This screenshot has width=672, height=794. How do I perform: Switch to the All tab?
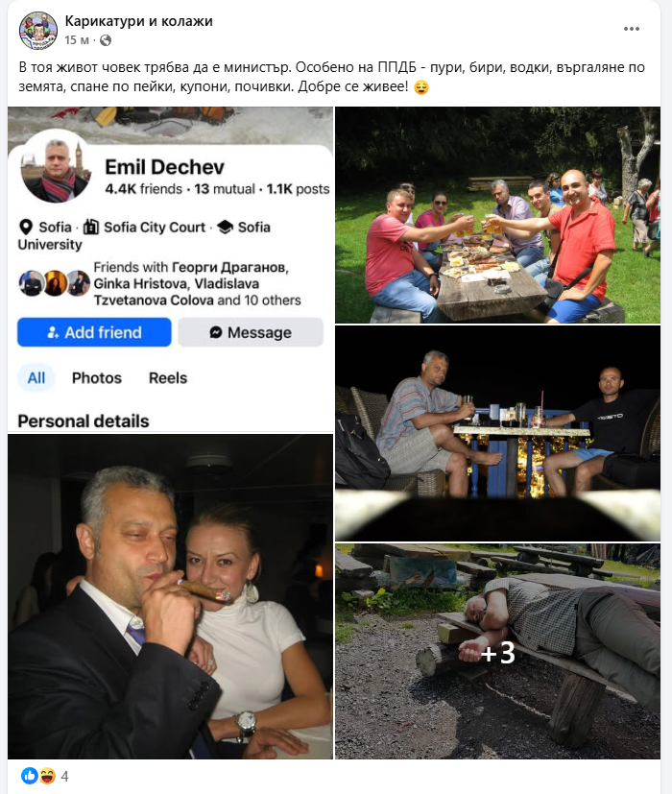36,377
